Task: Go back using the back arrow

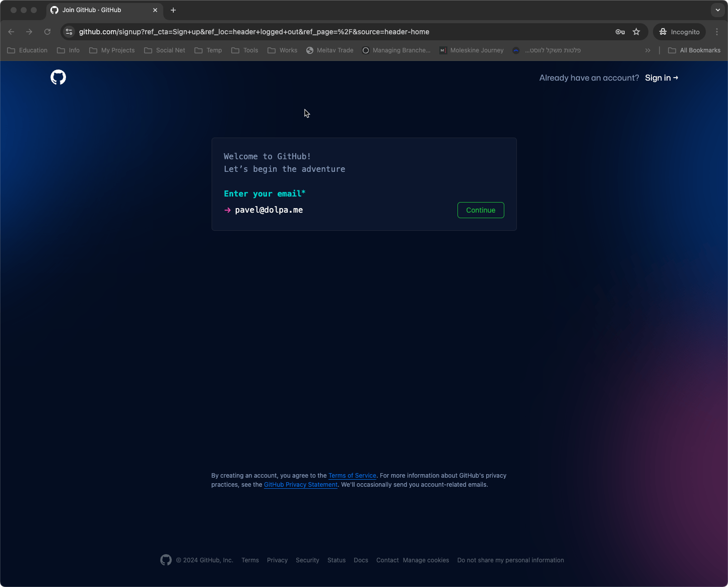Action: [x=12, y=32]
